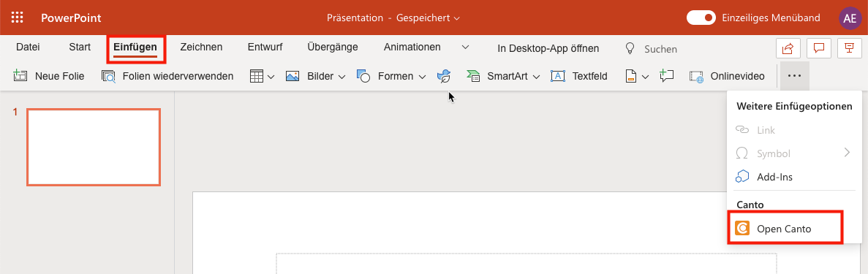868x274 pixels.
Task: Click the Onlinevideo insert button
Action: 727,77
